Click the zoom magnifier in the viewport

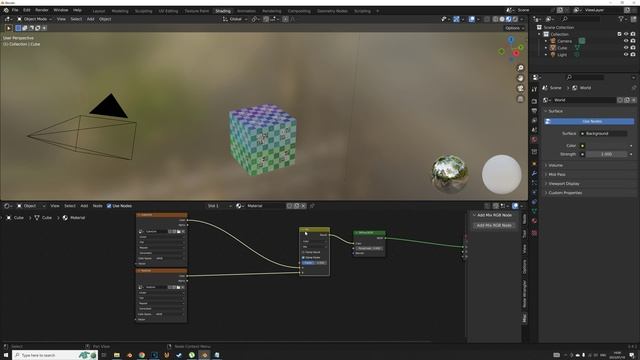(x=520, y=68)
